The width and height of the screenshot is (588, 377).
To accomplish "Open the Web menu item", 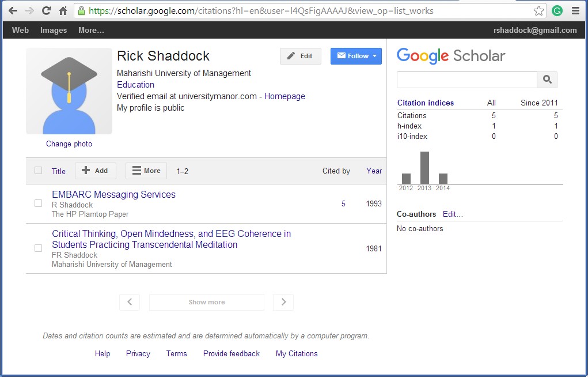I will [20, 31].
